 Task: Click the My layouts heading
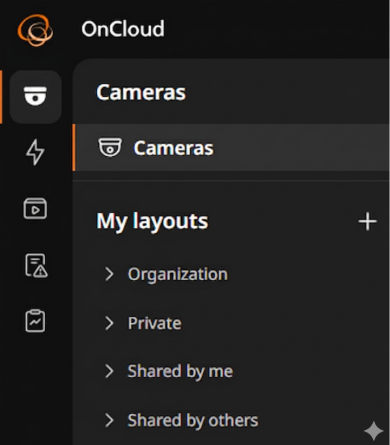[152, 221]
